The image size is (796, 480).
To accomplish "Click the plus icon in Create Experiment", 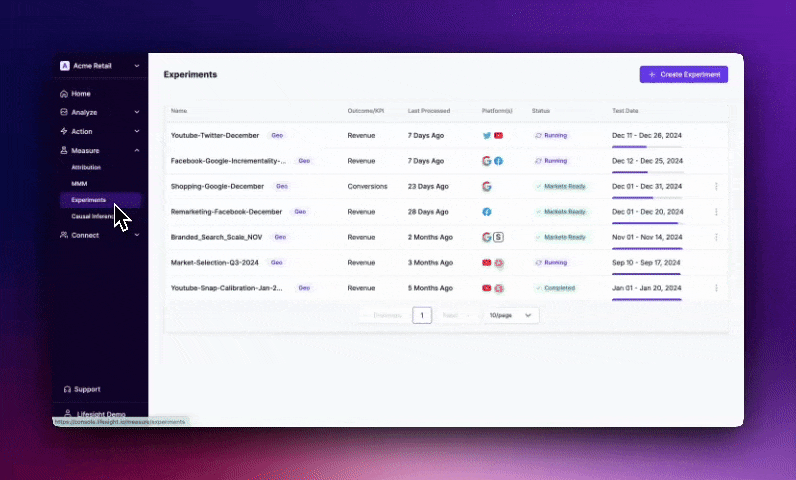I will (x=652, y=75).
